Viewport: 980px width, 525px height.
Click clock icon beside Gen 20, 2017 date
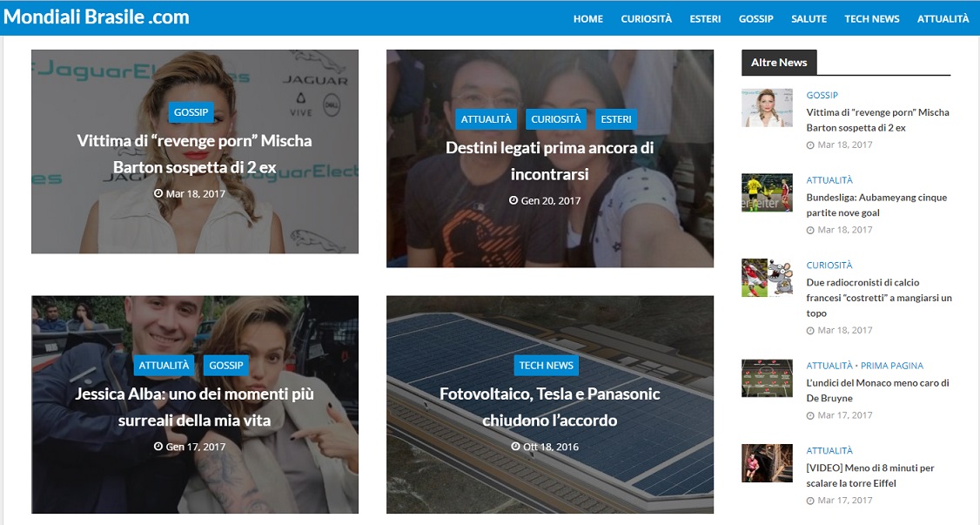[513, 200]
